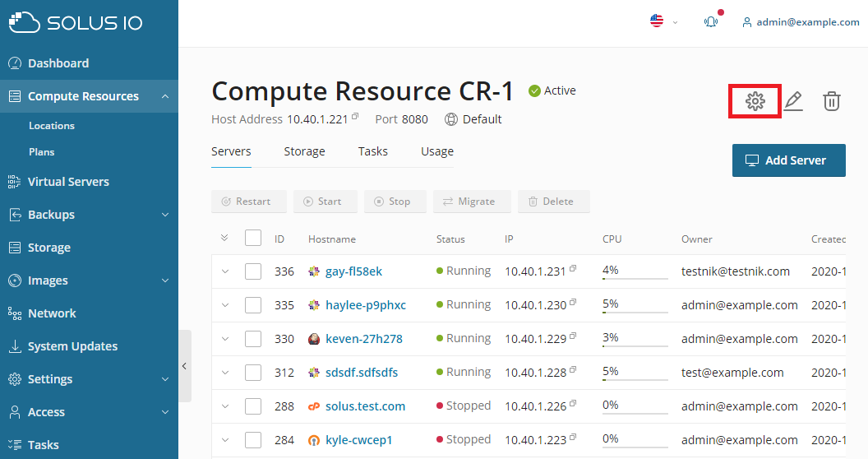Open the notifications bell icon

711,21
